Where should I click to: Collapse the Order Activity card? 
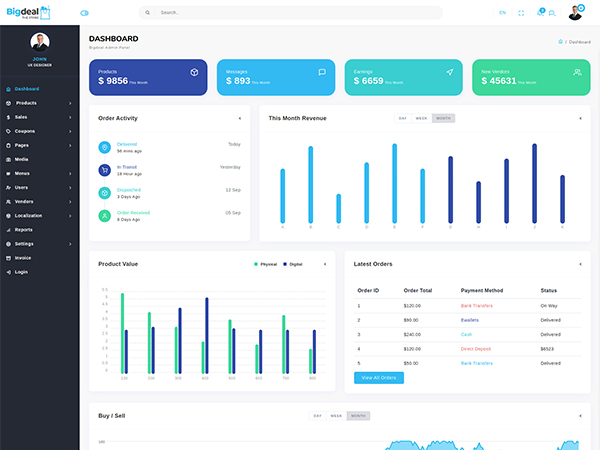coord(241,118)
